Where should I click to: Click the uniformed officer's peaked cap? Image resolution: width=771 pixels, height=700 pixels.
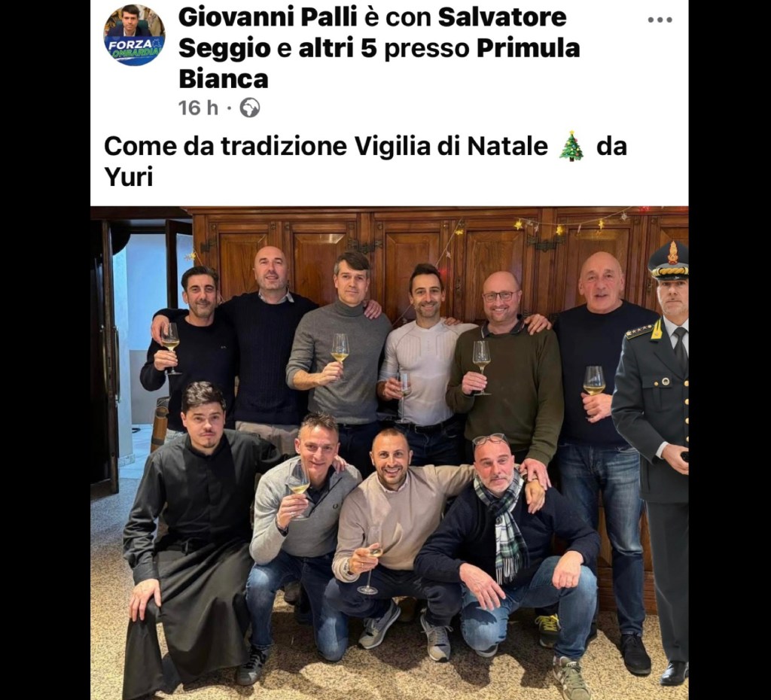pos(669,260)
